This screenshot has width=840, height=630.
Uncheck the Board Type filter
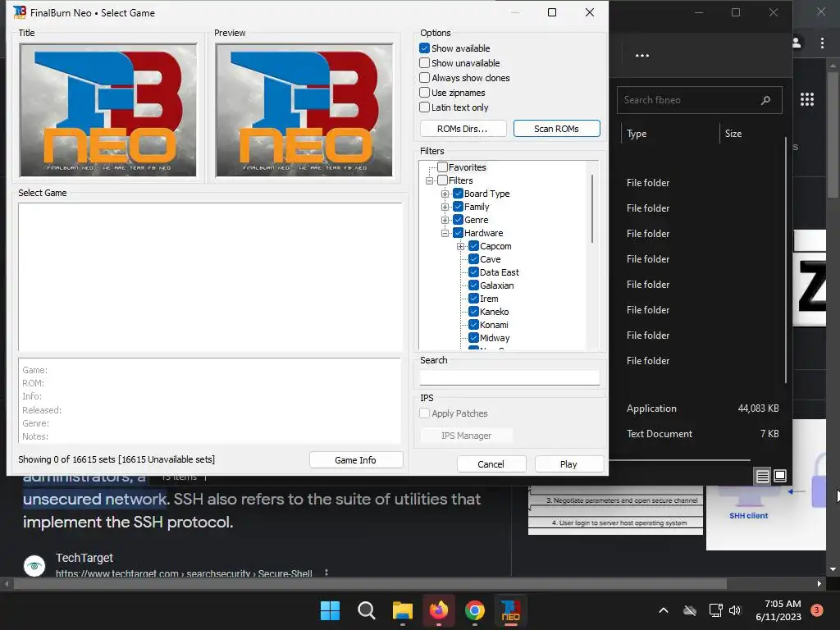(458, 194)
